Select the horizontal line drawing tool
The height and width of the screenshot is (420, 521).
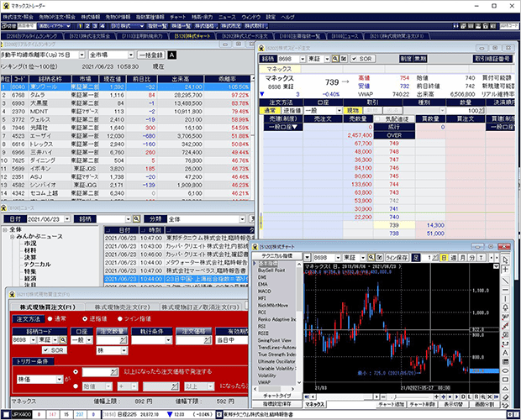coord(505,290)
